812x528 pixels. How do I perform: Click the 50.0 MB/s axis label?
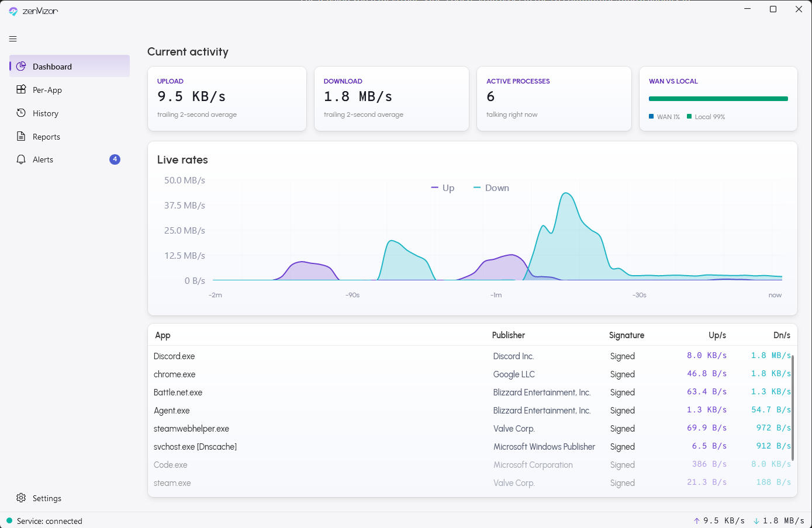(x=185, y=180)
